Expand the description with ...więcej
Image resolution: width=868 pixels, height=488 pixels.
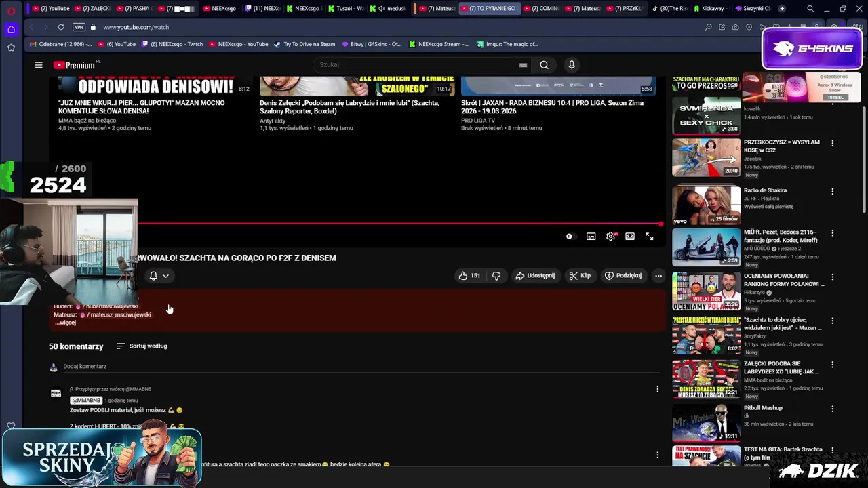[65, 323]
